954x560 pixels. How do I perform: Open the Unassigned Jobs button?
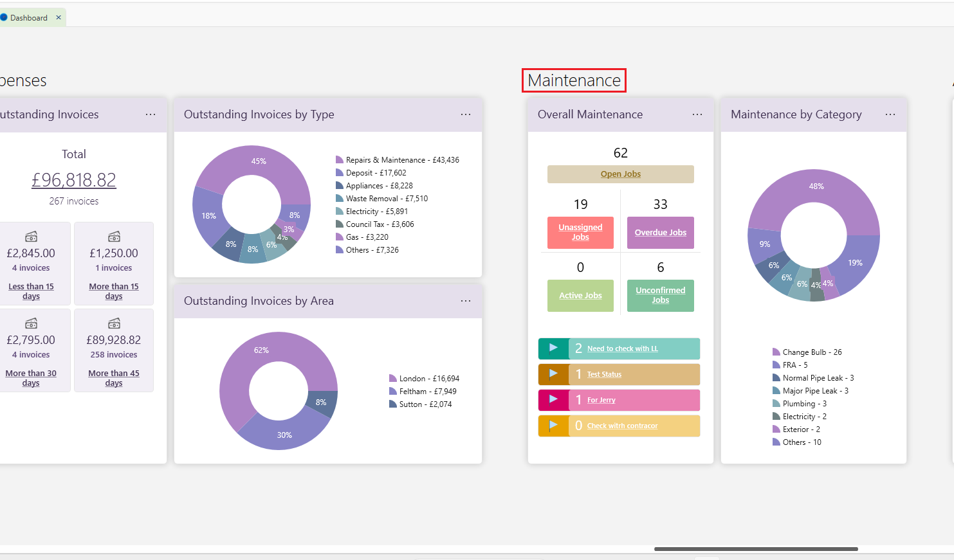580,233
